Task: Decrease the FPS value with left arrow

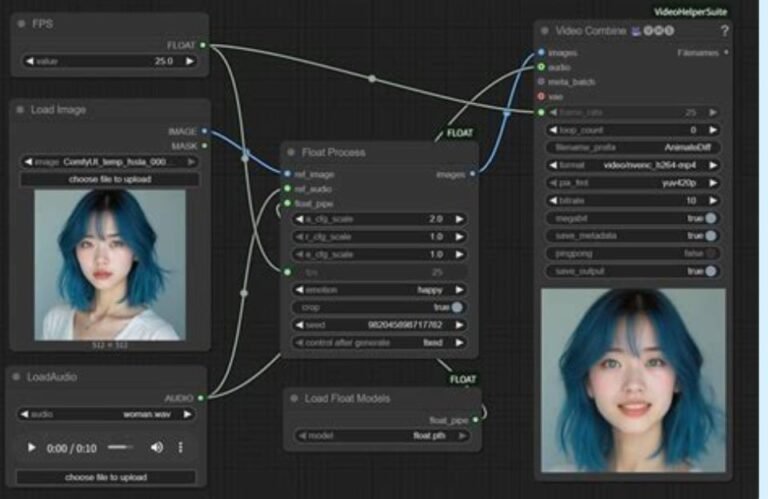Action: click(29, 61)
